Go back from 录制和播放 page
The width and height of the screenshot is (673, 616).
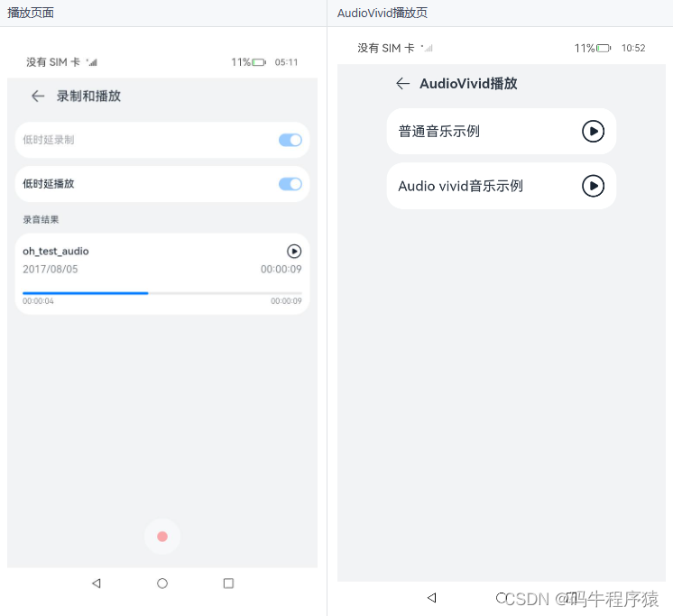pos(38,97)
